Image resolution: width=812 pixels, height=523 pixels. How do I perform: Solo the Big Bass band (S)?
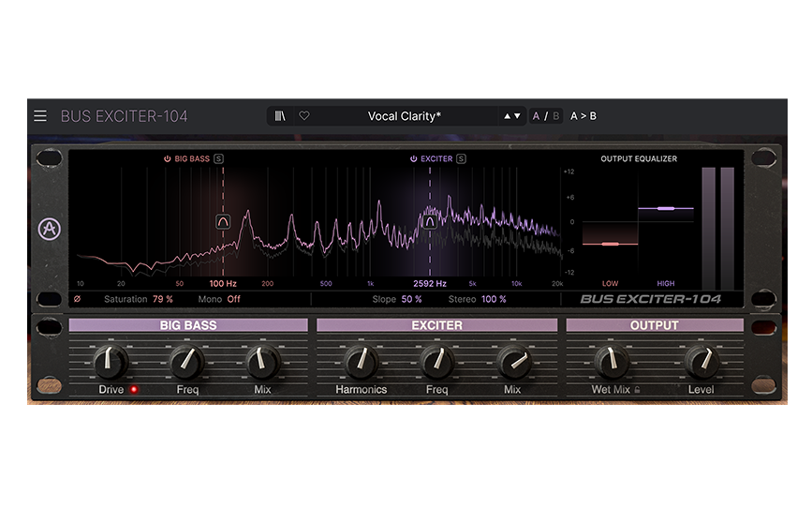219,159
